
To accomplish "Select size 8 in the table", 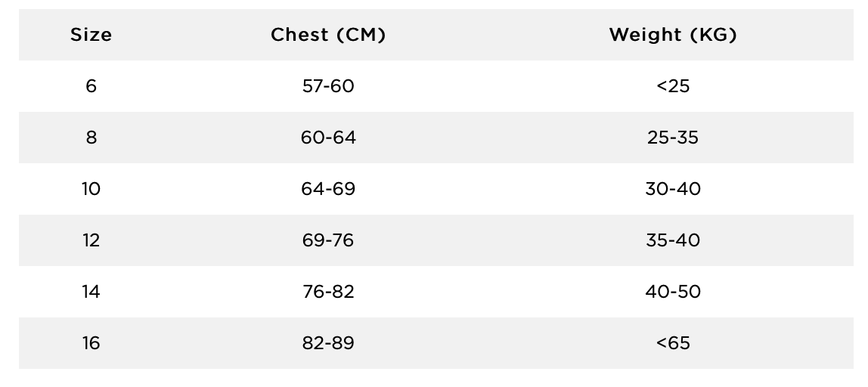I will point(91,138).
